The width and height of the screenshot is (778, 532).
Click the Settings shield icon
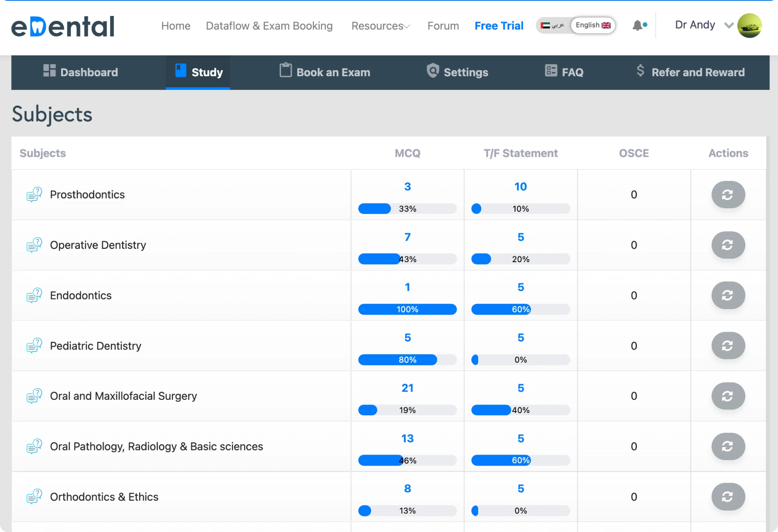(433, 70)
